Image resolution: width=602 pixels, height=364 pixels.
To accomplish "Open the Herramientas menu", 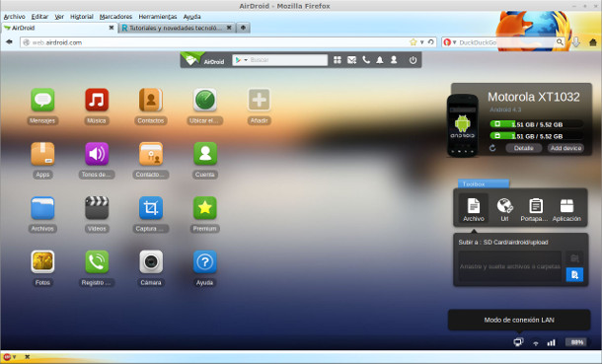I will click(158, 17).
